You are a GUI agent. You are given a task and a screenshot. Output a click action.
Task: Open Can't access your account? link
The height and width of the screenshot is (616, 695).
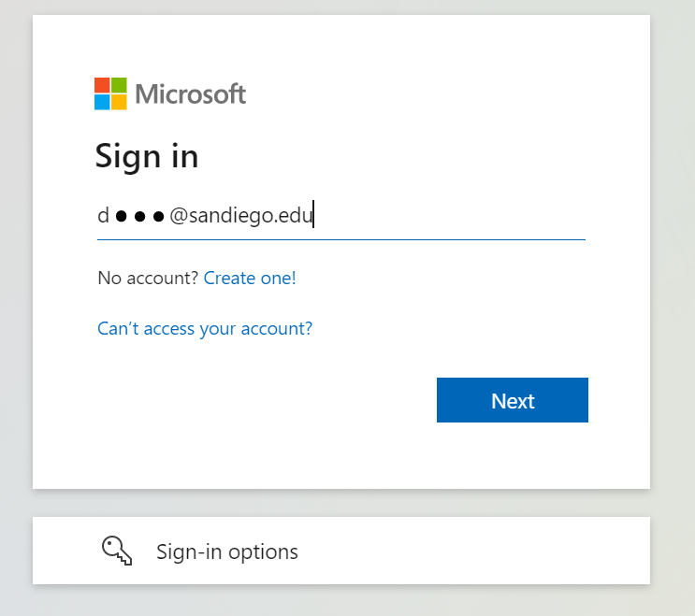pyautogui.click(x=205, y=328)
